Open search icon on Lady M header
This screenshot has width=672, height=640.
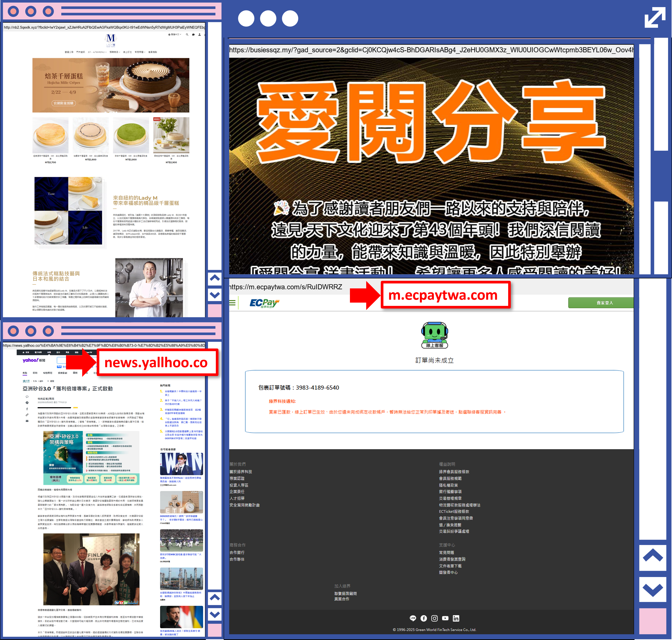point(187,34)
